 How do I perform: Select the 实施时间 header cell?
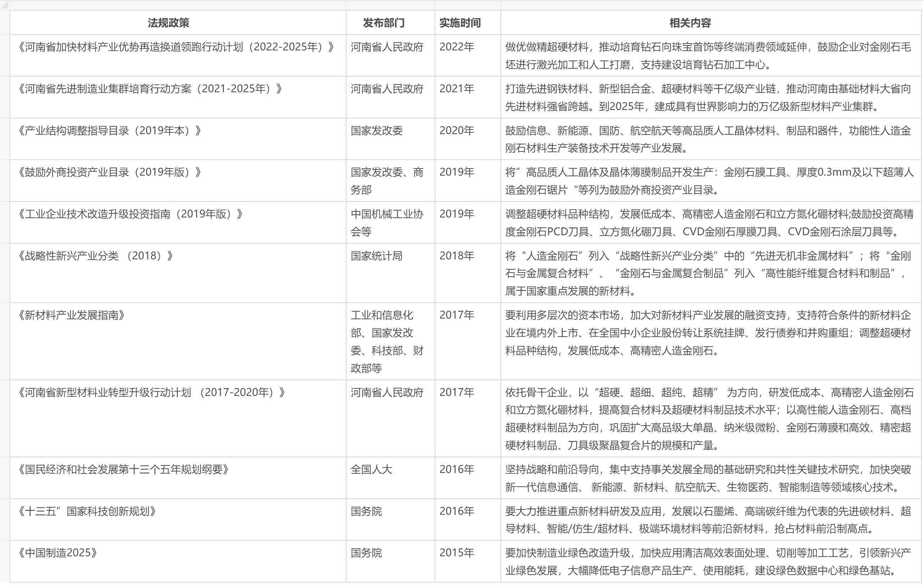point(468,23)
